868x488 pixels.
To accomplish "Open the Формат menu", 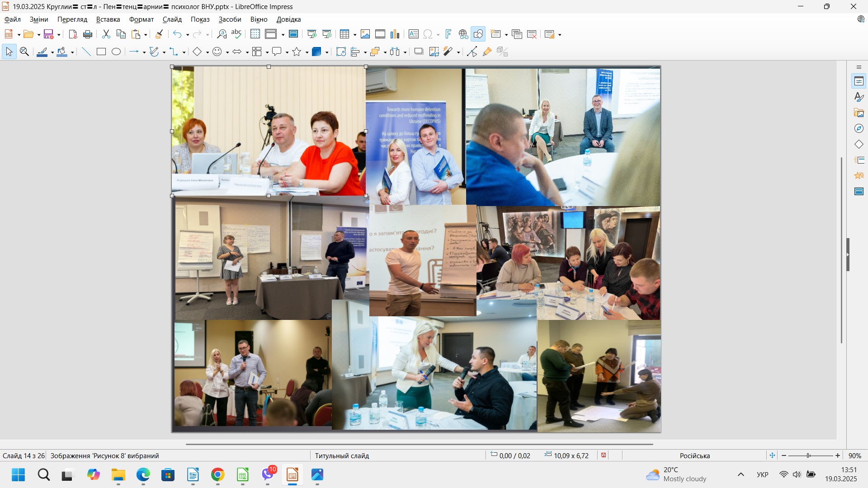I will click(142, 19).
